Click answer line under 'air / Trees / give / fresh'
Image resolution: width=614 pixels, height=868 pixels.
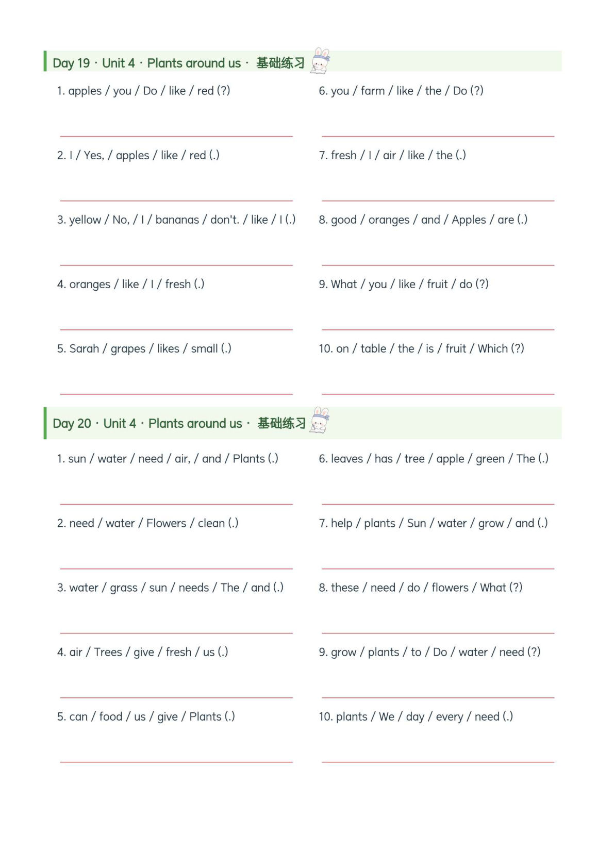pyautogui.click(x=176, y=697)
